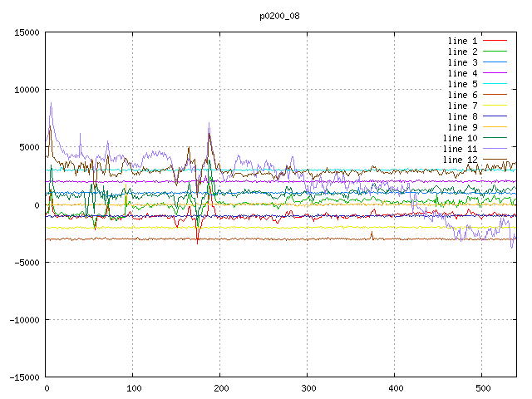Image resolution: width=532 pixels, height=399 pixels.
Task: Click the 'line 12' legend label
Action: 460,160
